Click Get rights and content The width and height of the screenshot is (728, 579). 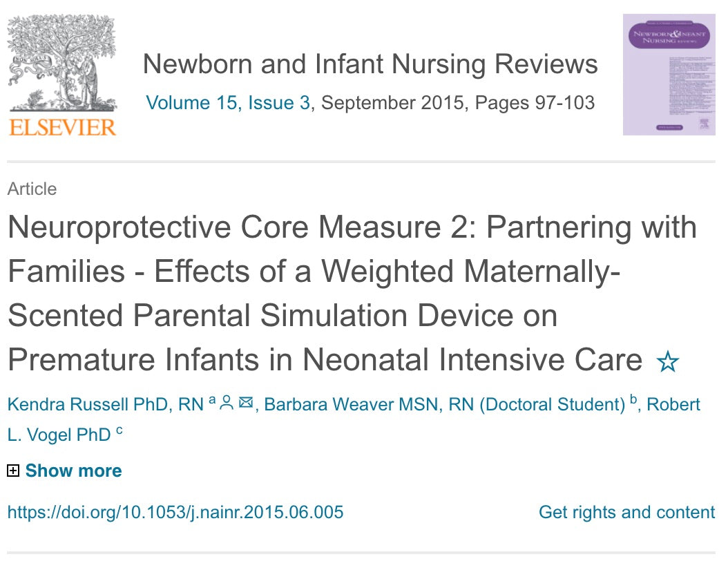point(627,513)
